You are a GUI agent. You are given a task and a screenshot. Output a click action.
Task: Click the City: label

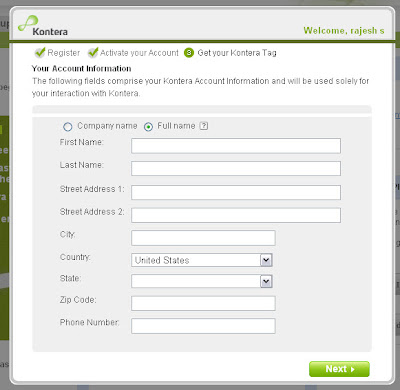(68, 234)
